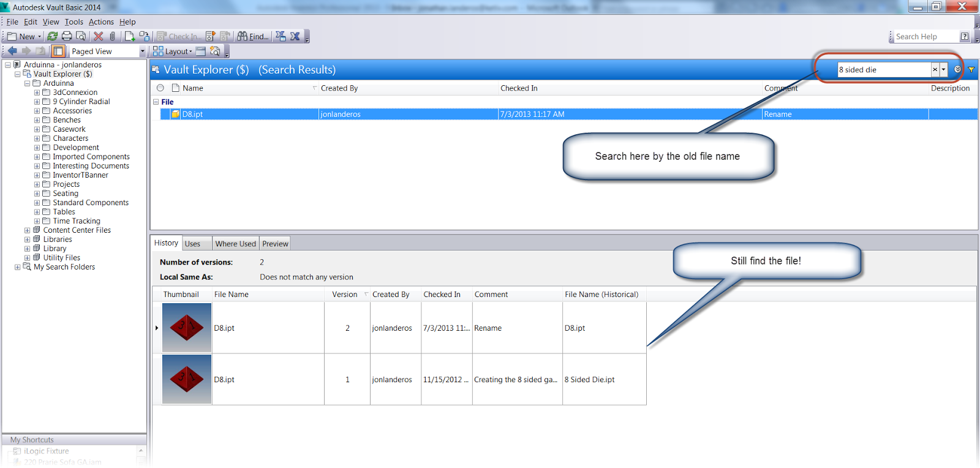The width and height of the screenshot is (980, 468).
Task: Click version 1 D8.ipt thumbnail
Action: pyautogui.click(x=187, y=379)
